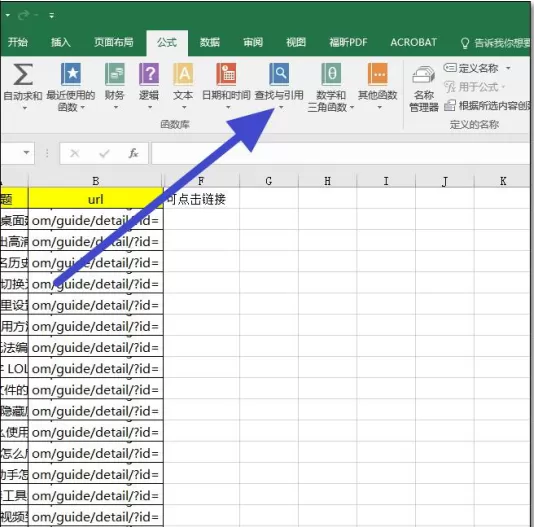The height and width of the screenshot is (527, 534).
Task: Switch to the 插入 (Insert) tab
Action: pyautogui.click(x=61, y=42)
